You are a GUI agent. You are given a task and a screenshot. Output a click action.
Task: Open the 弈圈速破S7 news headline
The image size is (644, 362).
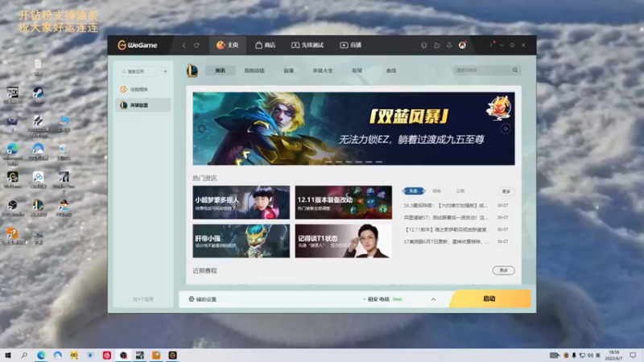(446, 217)
